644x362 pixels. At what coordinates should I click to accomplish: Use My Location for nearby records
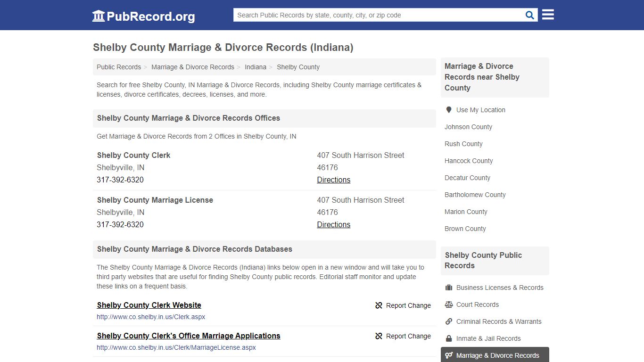pos(481,110)
